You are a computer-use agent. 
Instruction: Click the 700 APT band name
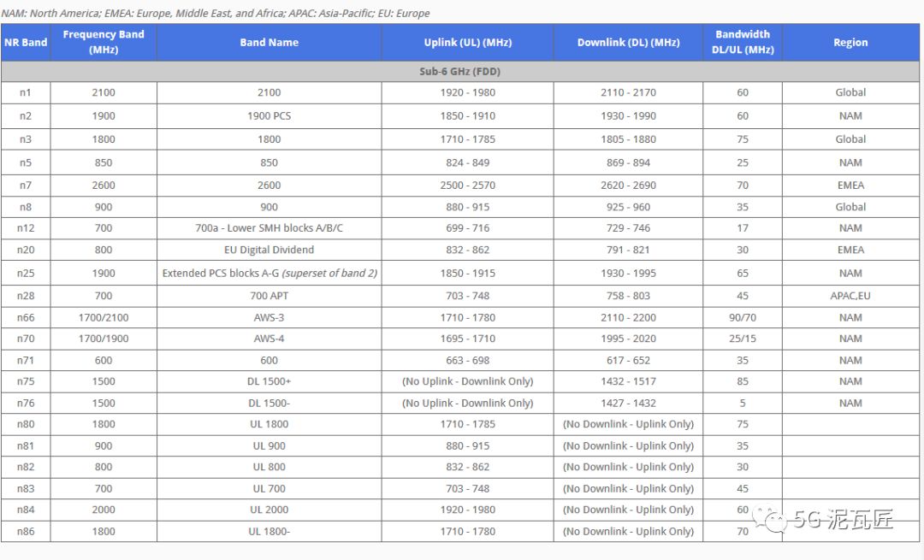(269, 296)
